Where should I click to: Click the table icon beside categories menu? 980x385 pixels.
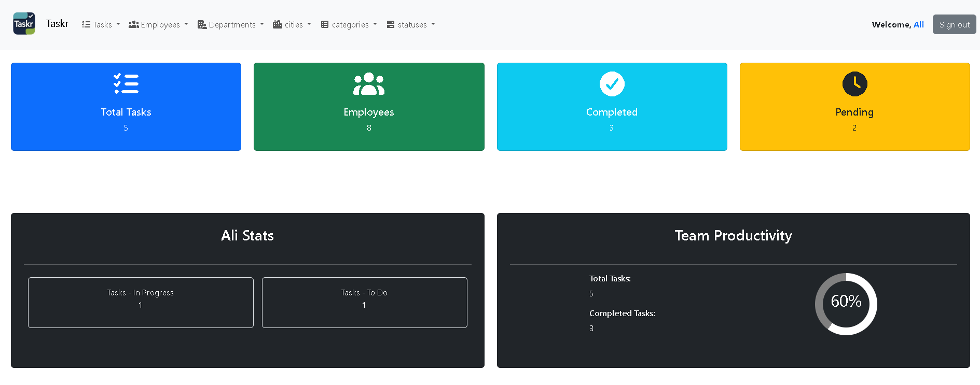point(325,25)
